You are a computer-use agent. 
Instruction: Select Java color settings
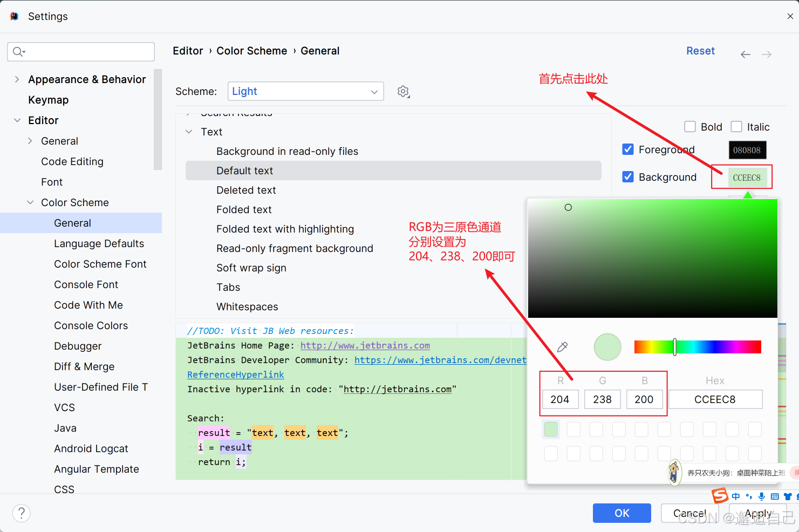tap(65, 428)
